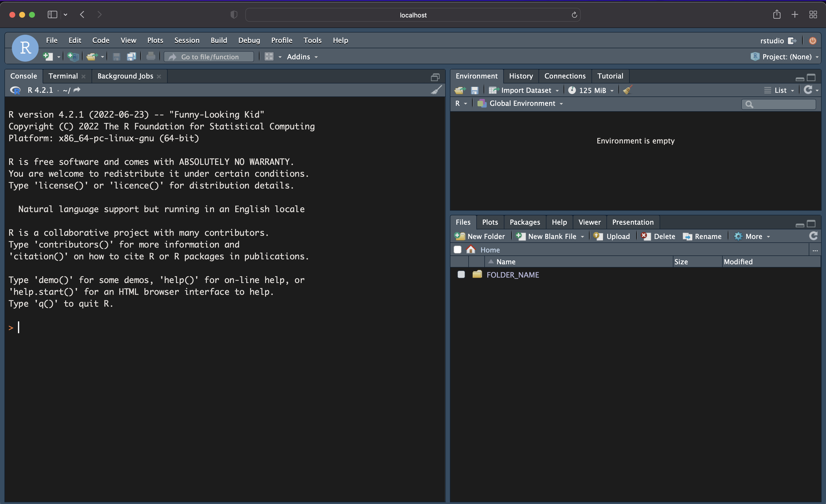826x504 pixels.
Task: Refresh the Files pane listing
Action: pyautogui.click(x=814, y=236)
